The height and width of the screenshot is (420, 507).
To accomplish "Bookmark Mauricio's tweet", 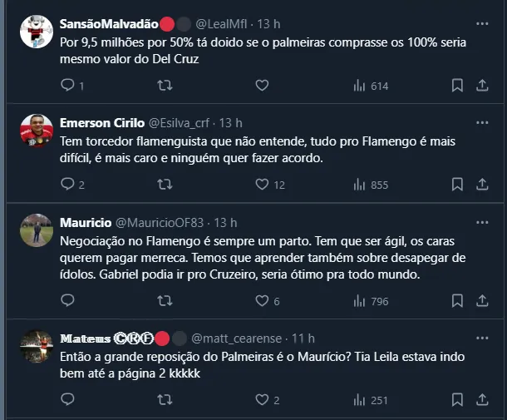I will pos(457,300).
